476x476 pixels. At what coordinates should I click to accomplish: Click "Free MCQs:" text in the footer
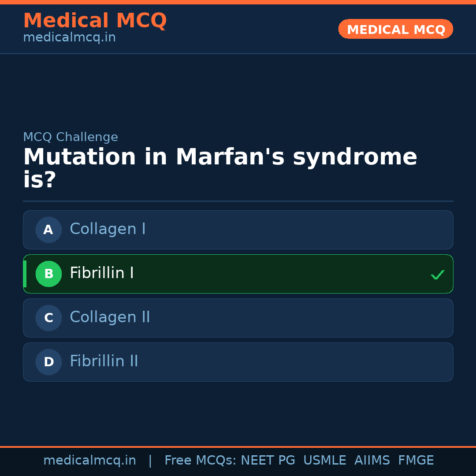200,461
